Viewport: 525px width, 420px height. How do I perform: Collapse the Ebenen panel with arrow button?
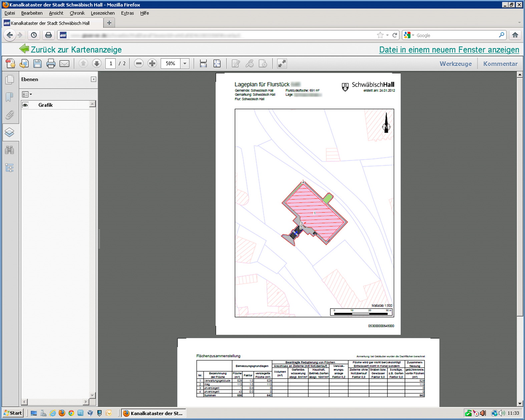pos(93,79)
